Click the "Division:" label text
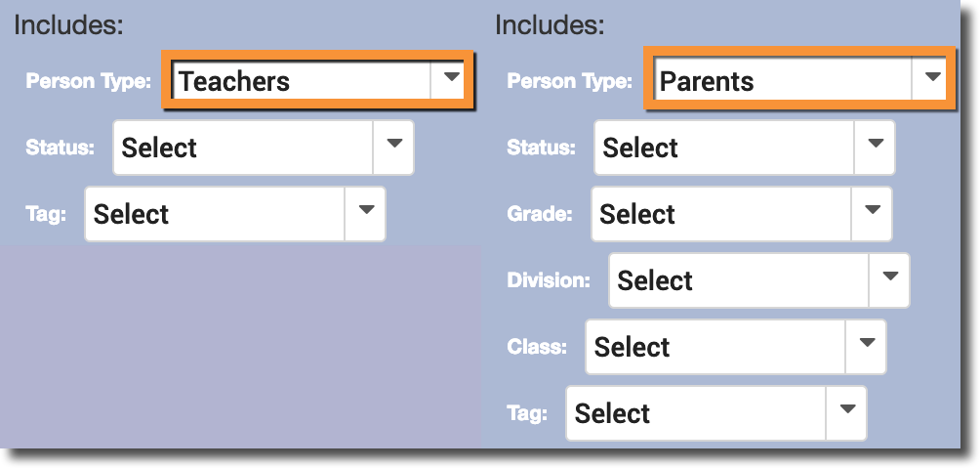Screen dimensions: 980x468 [548, 280]
